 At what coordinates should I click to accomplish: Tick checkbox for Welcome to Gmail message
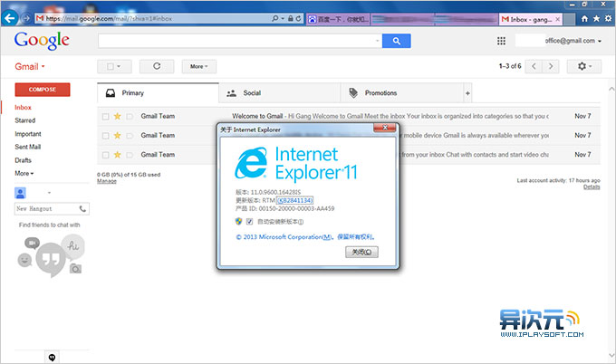(105, 117)
